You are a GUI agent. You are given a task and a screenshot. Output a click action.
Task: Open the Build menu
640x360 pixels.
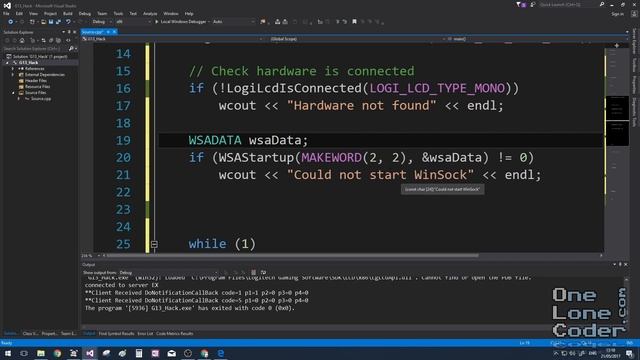(67, 13)
